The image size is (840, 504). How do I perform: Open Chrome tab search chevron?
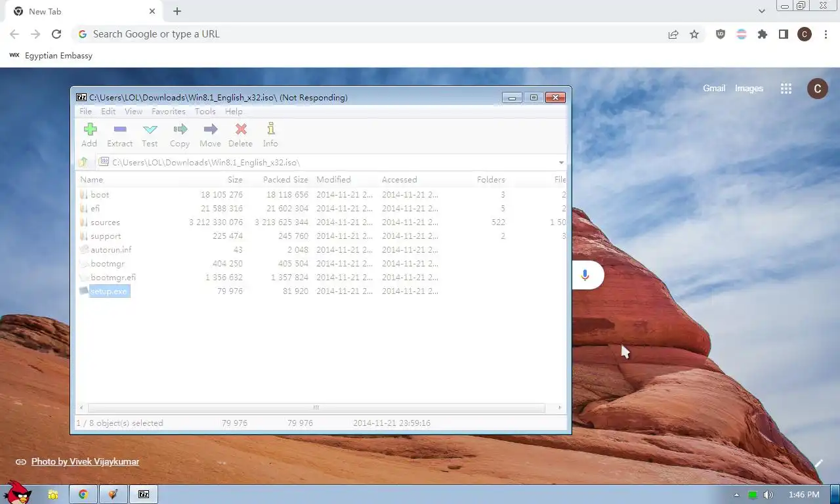click(762, 11)
